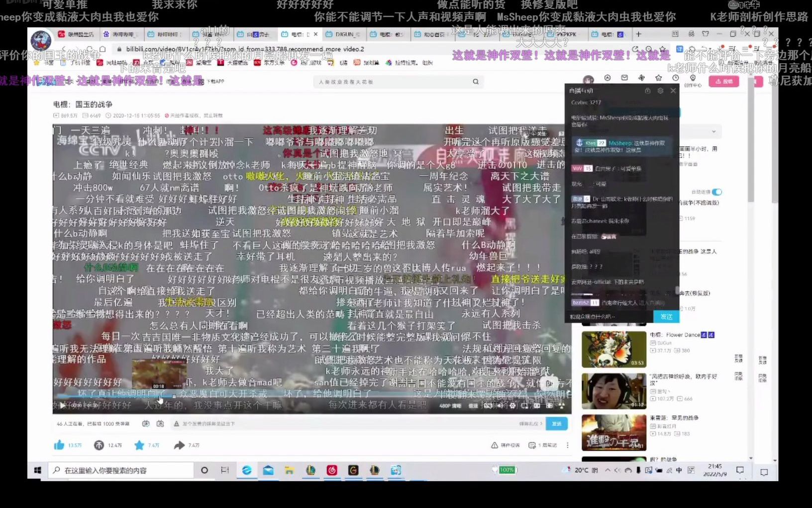Open the messages envelope icon in the bilibili header
812x508 pixels.
point(624,78)
